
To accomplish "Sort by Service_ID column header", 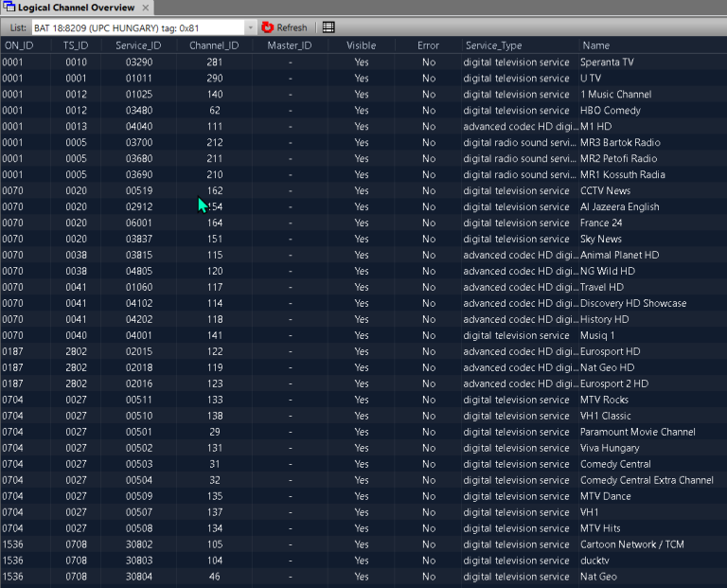I will pos(138,45).
